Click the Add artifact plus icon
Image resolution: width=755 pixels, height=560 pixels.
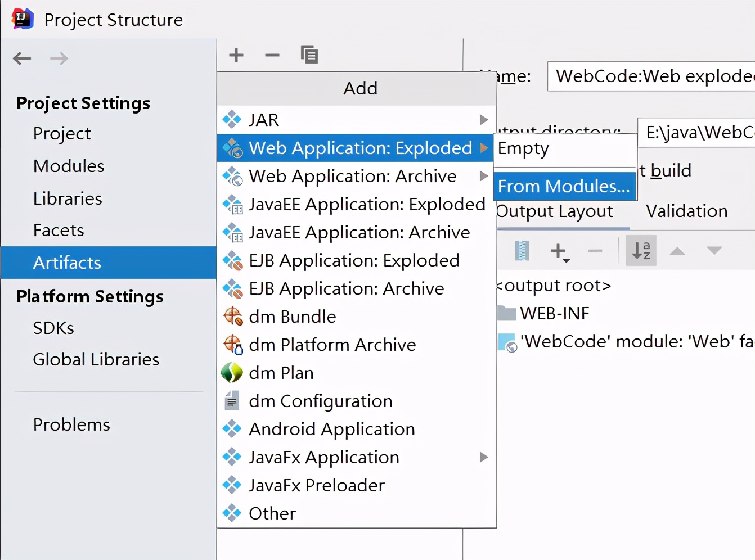(236, 55)
